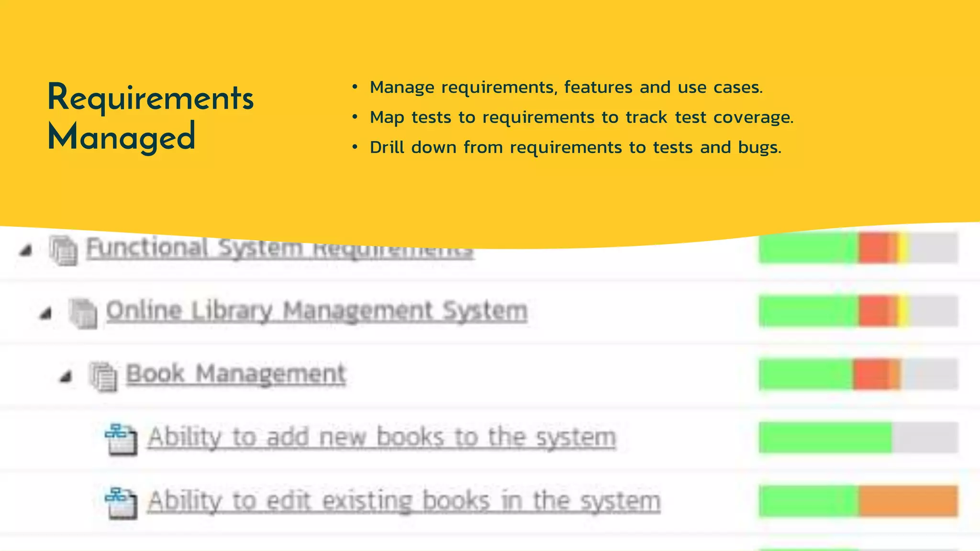The height and width of the screenshot is (551, 980).
Task: Collapse the Book Management node
Action: tap(66, 377)
